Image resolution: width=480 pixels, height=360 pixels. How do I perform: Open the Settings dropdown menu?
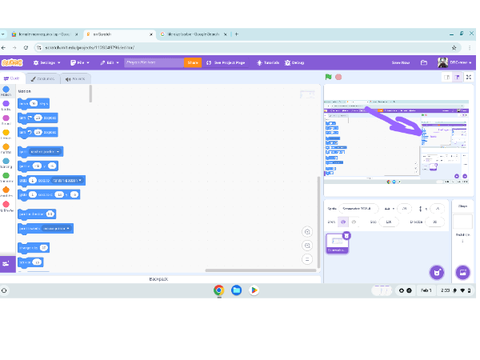click(x=47, y=63)
